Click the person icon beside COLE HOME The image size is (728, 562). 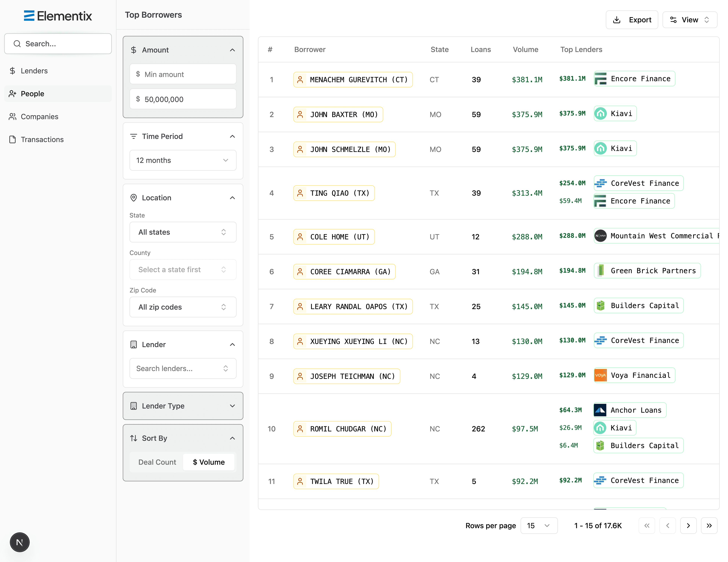[x=300, y=237]
